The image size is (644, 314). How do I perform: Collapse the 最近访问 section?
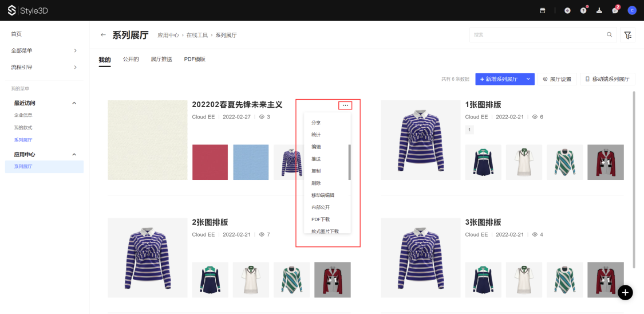click(x=74, y=103)
